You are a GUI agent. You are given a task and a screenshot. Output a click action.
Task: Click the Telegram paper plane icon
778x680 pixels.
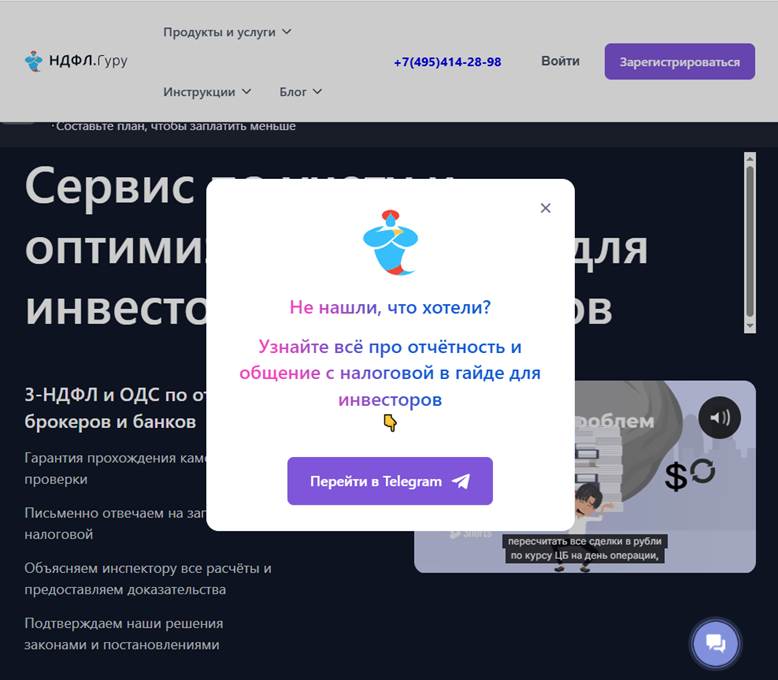[x=461, y=481]
